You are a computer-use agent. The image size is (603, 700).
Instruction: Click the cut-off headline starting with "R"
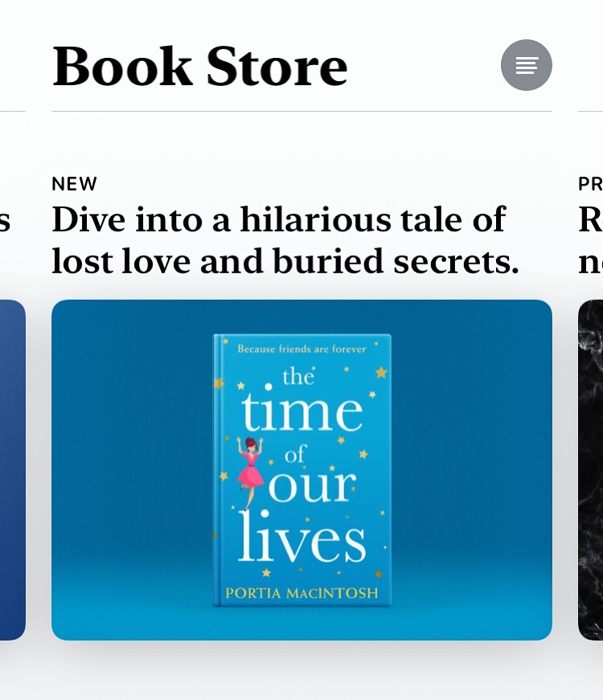pyautogui.click(x=590, y=240)
